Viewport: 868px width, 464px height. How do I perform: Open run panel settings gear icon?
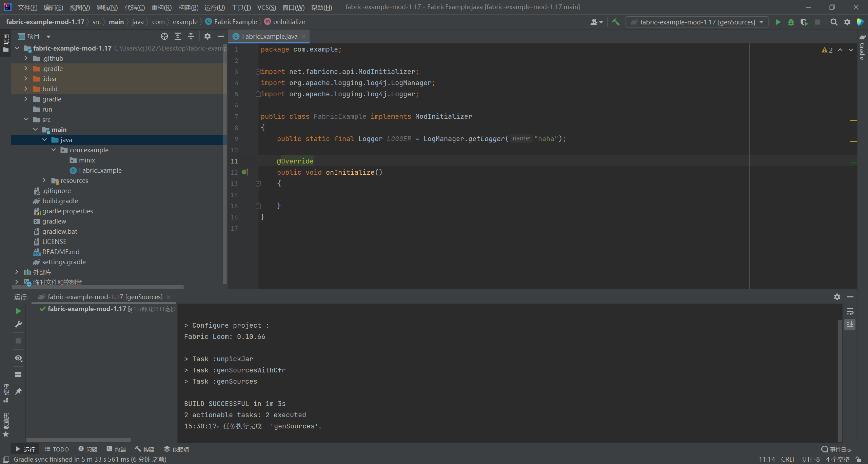(x=837, y=297)
